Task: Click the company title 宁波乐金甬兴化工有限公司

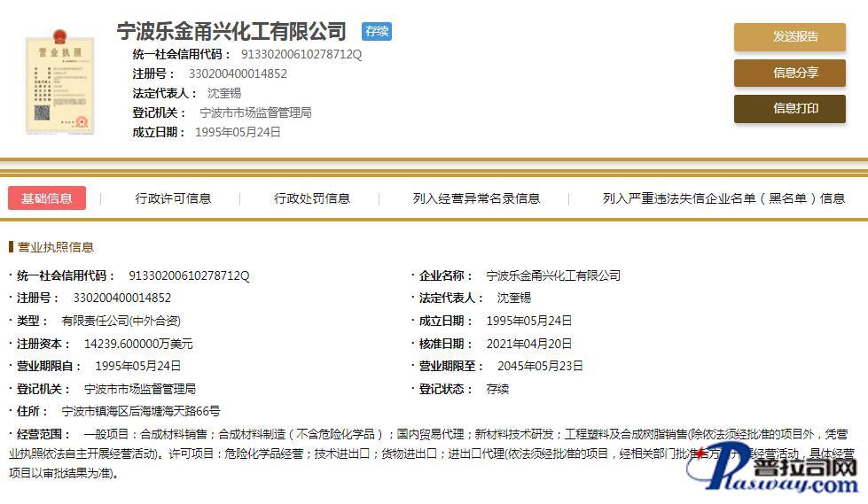Action: (231, 32)
